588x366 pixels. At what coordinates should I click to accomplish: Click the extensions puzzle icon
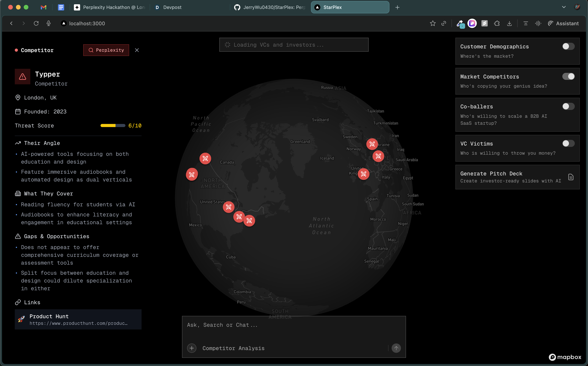coord(497,23)
